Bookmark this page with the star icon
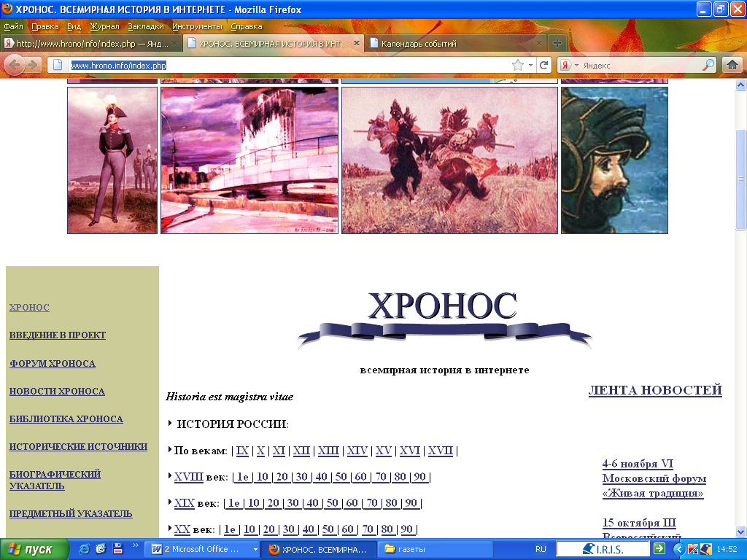This screenshot has width=747, height=560. coord(518,65)
